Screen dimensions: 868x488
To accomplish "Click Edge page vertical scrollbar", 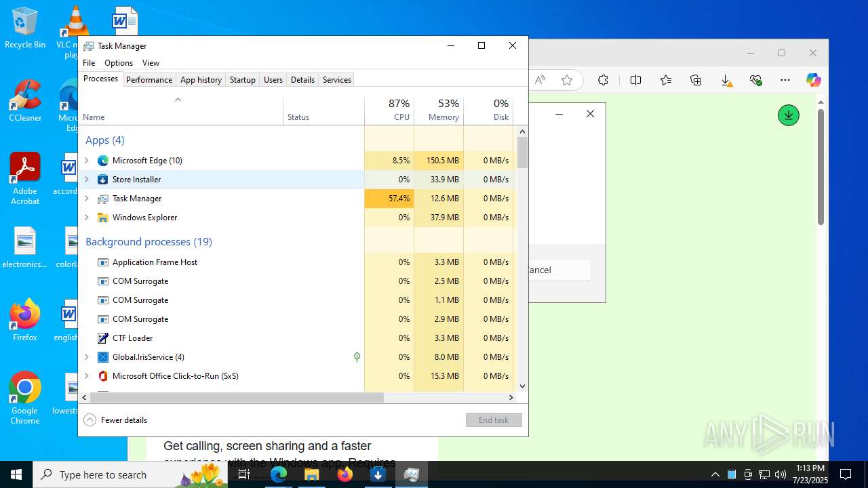I will tap(821, 167).
